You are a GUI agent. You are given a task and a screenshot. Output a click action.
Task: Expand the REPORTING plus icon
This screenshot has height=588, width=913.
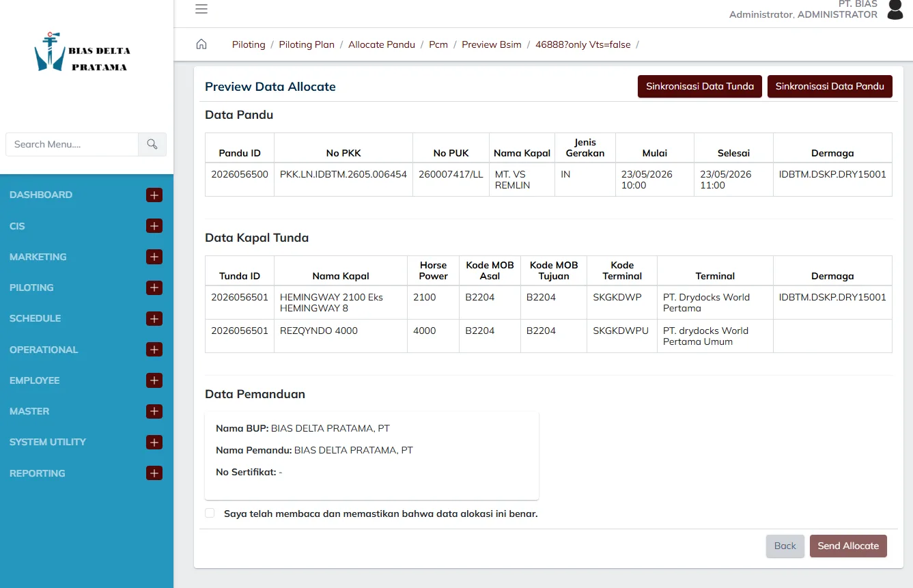click(x=154, y=473)
